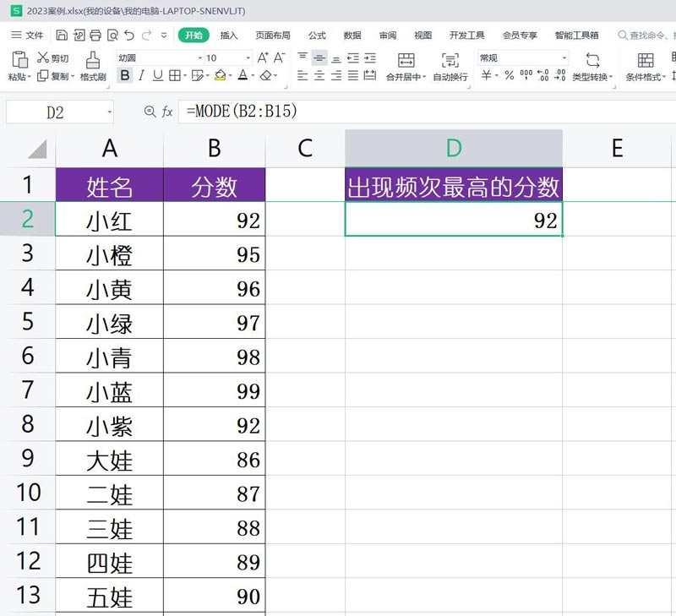The width and height of the screenshot is (676, 616).
Task: Click the 查找命令 search box
Action: coord(646,35)
